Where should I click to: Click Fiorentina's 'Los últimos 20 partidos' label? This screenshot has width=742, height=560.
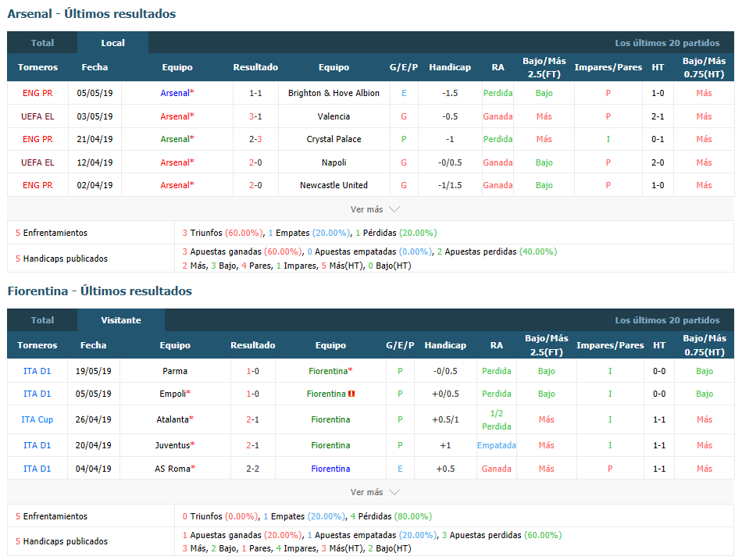point(667,320)
